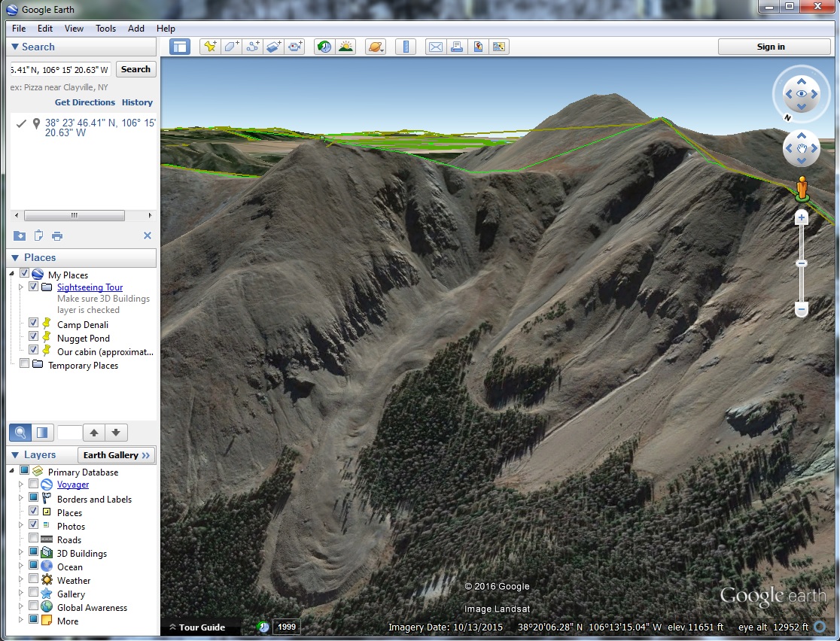Email view envelope icon
This screenshot has width=840, height=641.
coord(436,47)
